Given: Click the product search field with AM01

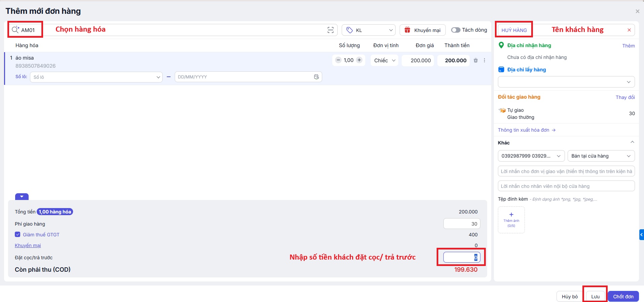Looking at the screenshot, I should pyautogui.click(x=173, y=30).
